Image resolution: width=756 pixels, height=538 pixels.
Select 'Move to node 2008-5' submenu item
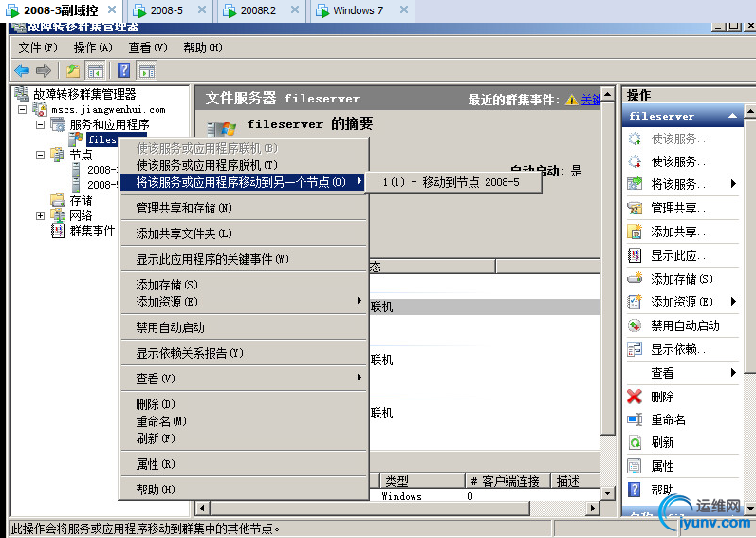(x=453, y=182)
